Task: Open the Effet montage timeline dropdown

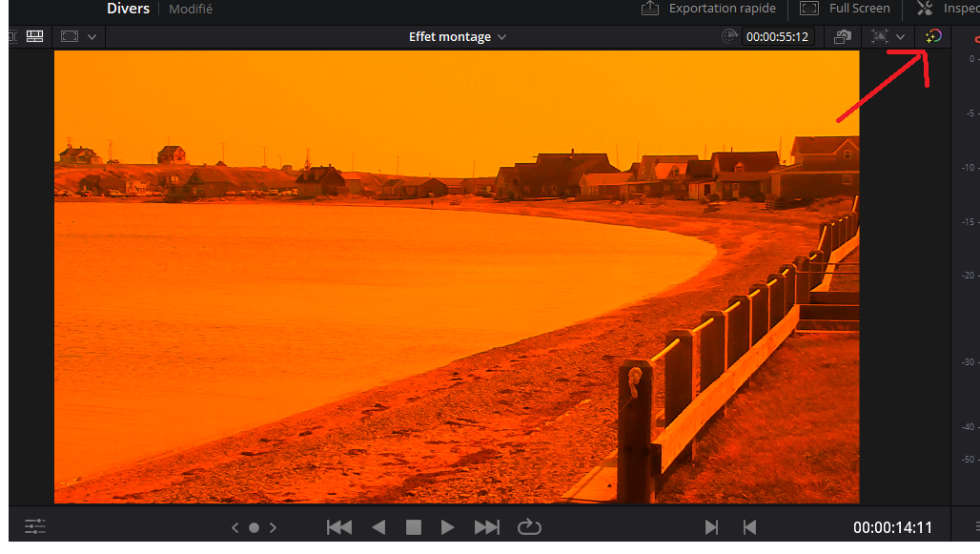Action: tap(458, 37)
